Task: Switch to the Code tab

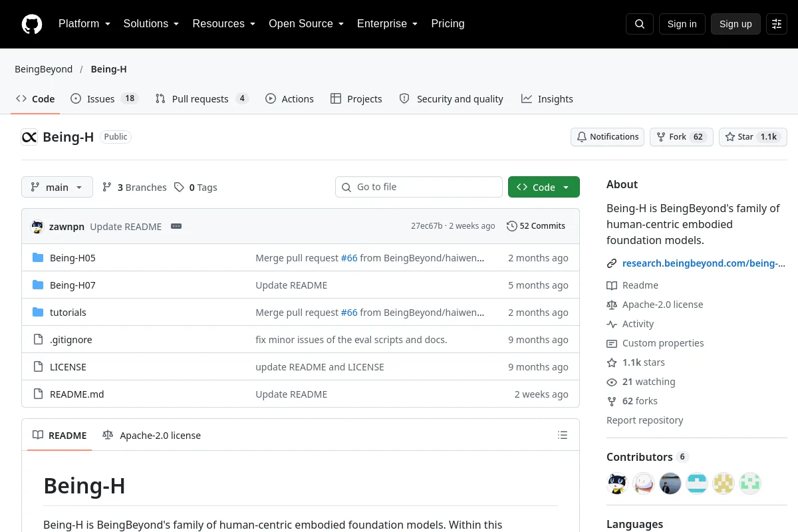Action: pos(35,99)
